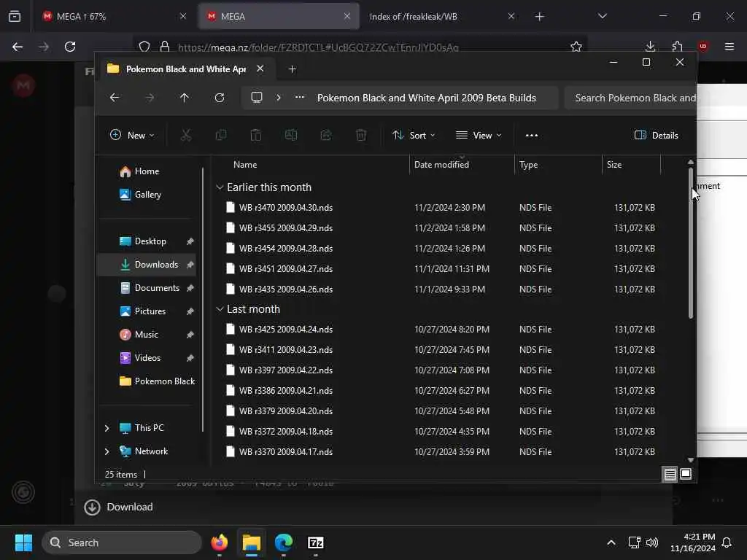Open Firefox extensions puzzle icon

click(x=678, y=47)
